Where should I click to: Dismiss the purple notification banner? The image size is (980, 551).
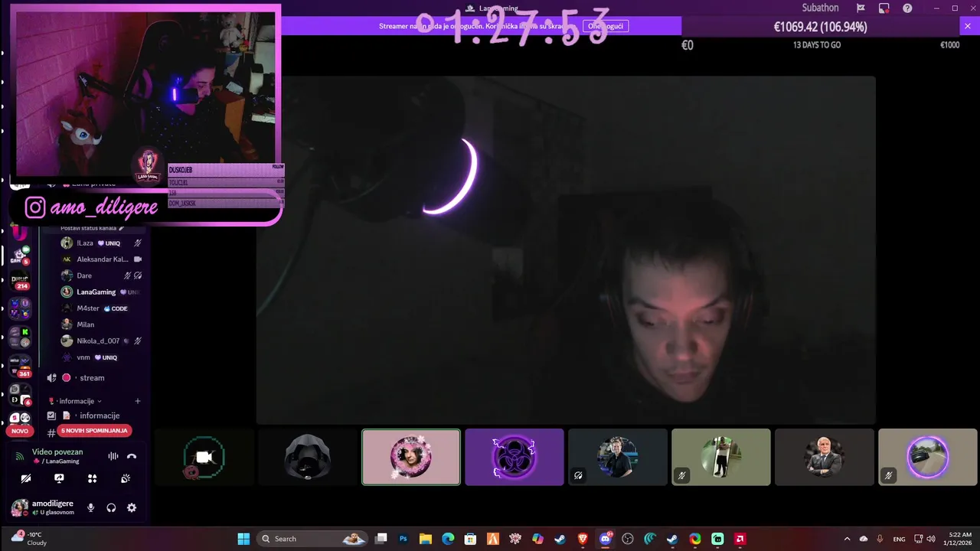(x=967, y=26)
